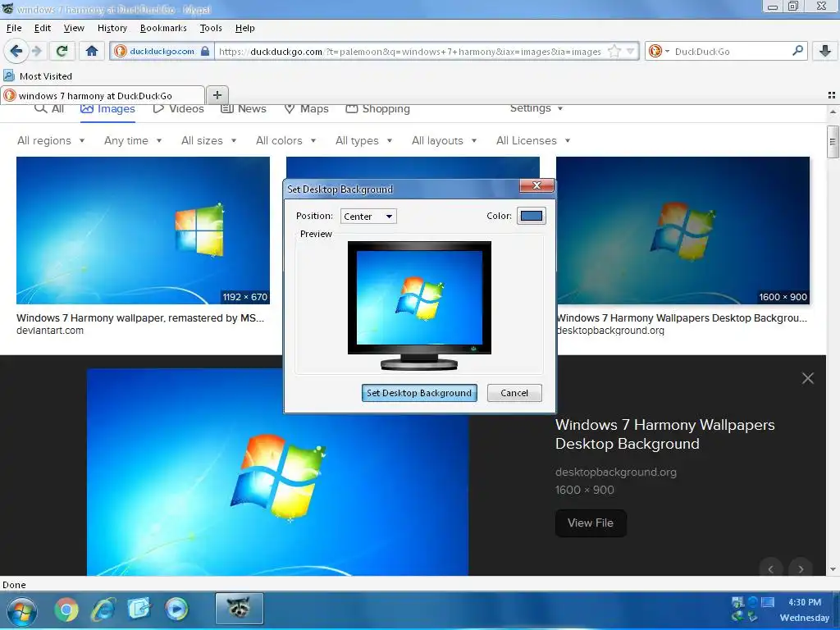This screenshot has height=630, width=840.
Task: Click the address bar URL field
Action: coord(410,52)
